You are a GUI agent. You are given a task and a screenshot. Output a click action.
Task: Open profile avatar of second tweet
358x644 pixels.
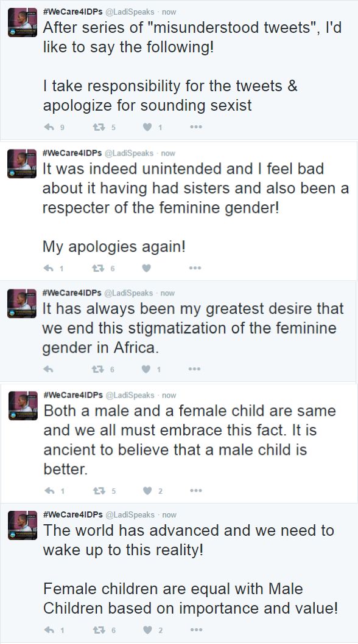click(22, 163)
